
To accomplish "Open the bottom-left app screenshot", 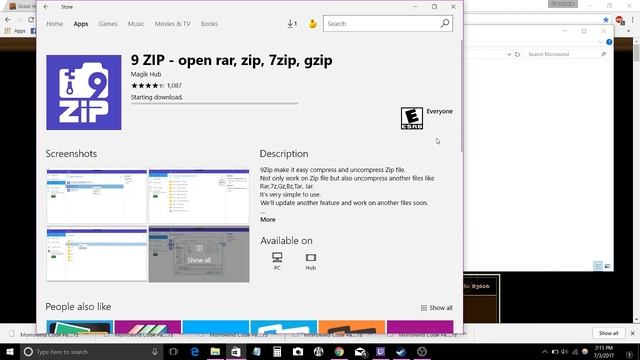I will 96,255.
